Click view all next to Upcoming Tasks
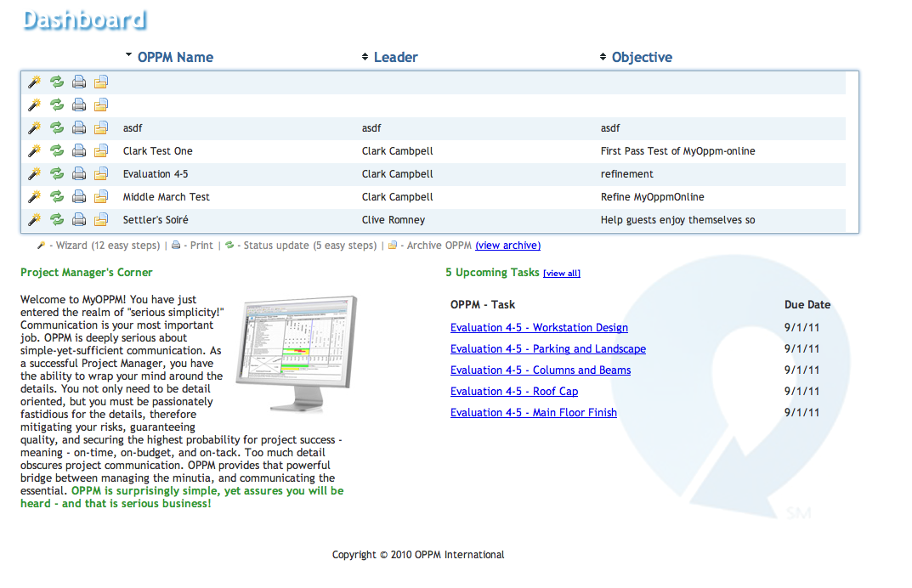912x588 pixels. tap(561, 274)
